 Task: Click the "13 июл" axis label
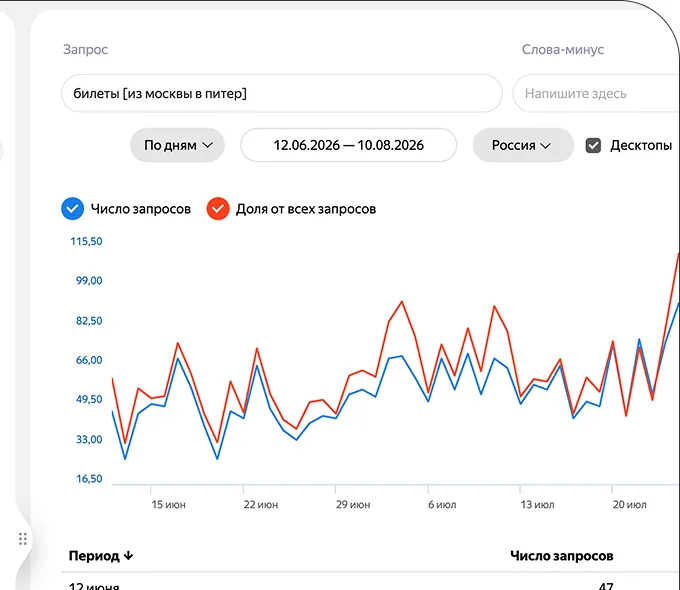tap(537, 505)
